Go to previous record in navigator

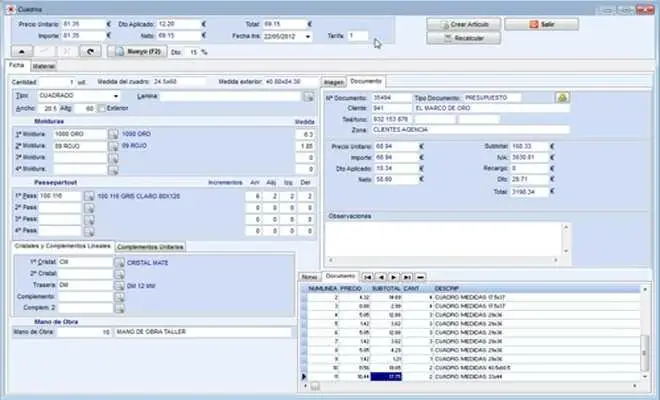click(381, 277)
